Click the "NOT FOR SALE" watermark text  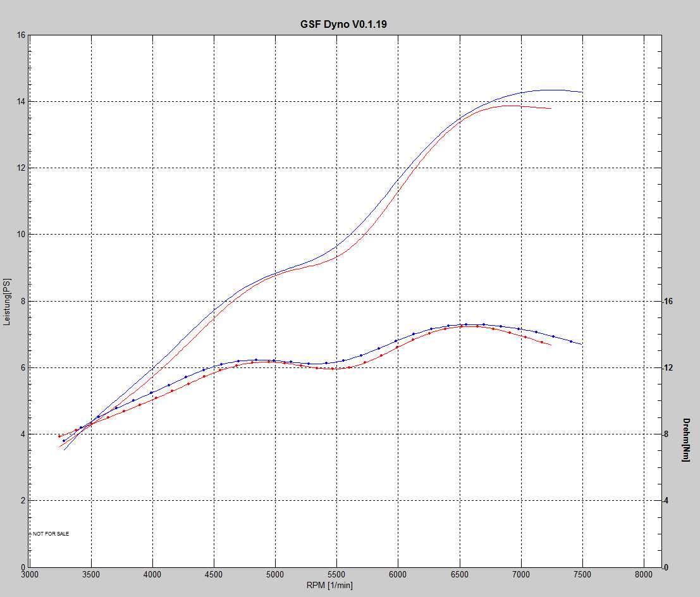[51, 534]
